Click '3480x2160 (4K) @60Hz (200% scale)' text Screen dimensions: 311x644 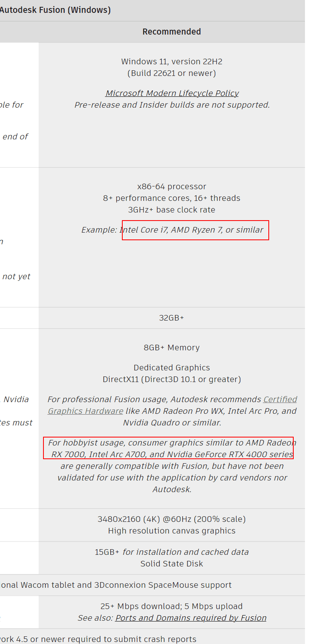click(172, 519)
